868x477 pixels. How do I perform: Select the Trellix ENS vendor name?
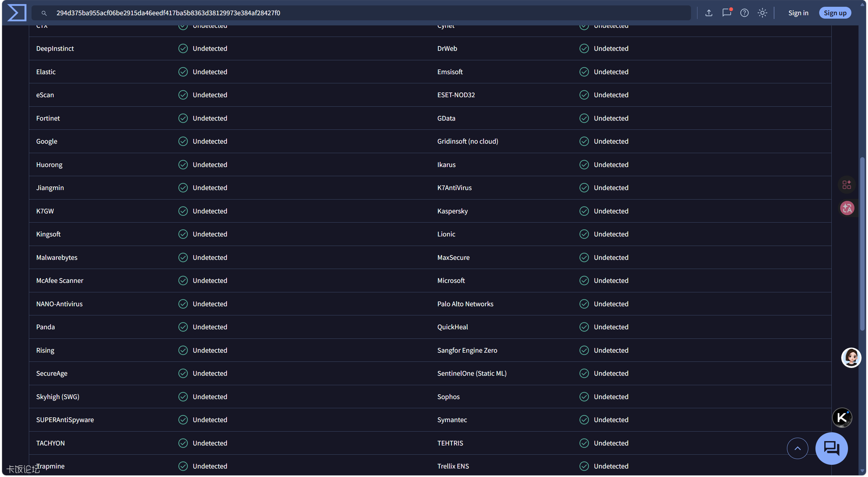(453, 466)
